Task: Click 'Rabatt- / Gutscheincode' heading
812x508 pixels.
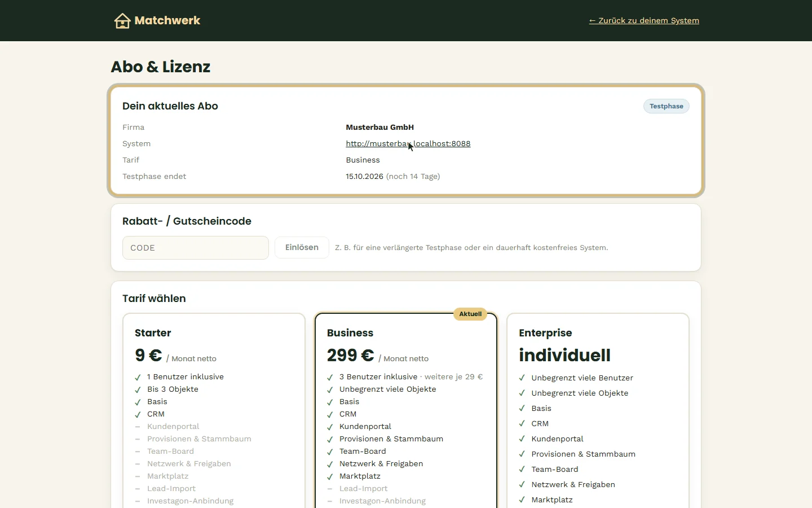Action: point(187,221)
